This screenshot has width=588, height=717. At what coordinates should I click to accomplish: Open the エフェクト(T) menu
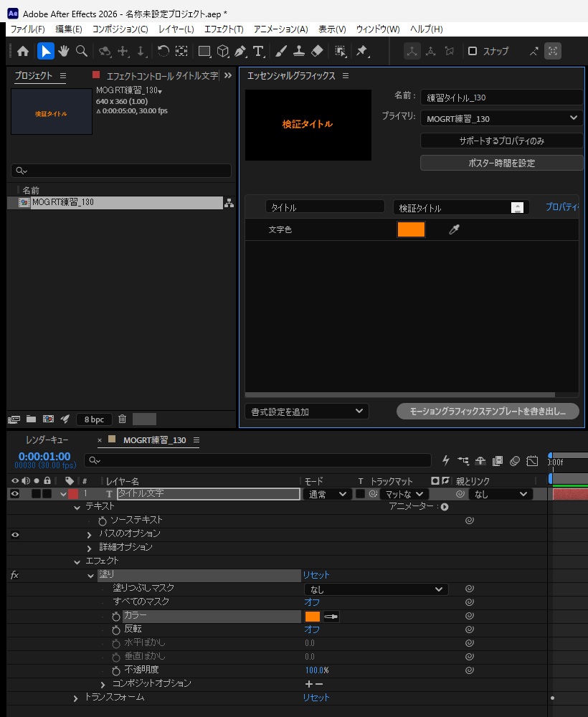click(x=224, y=29)
